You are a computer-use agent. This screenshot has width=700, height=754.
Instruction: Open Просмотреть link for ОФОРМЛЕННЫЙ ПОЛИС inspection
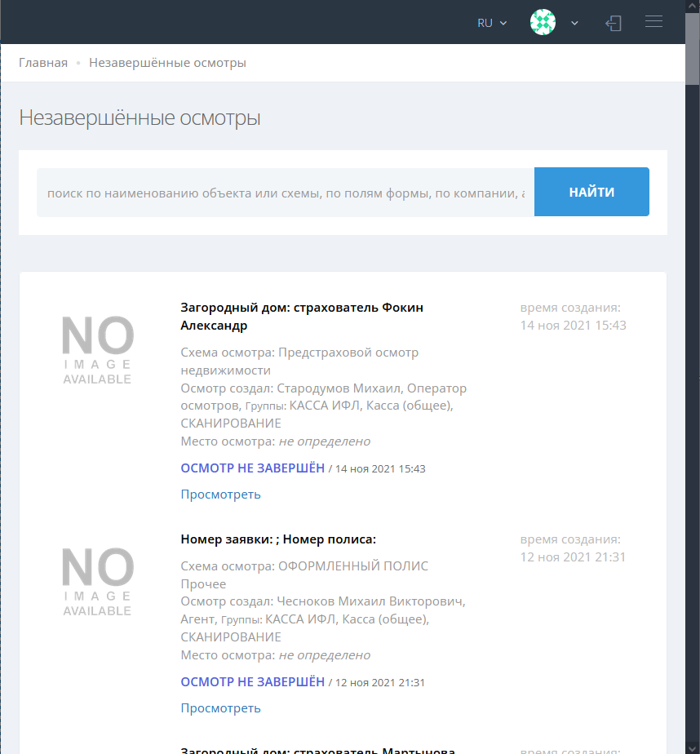[x=220, y=707]
